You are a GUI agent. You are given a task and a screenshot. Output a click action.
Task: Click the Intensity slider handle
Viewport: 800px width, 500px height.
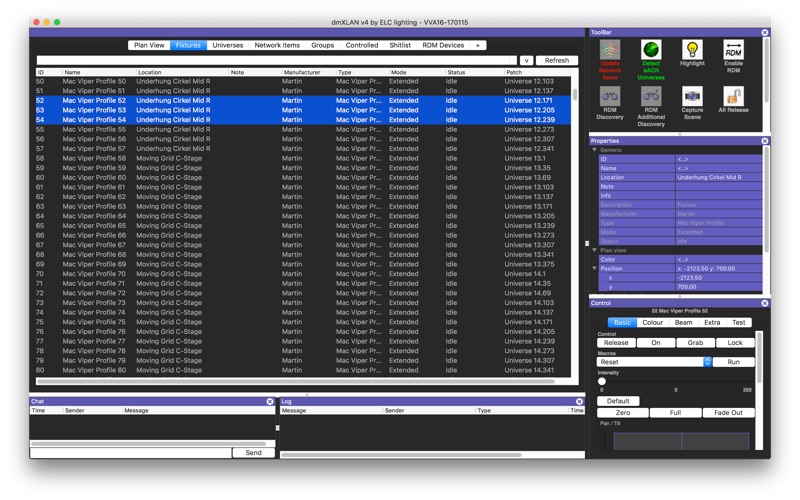pyautogui.click(x=602, y=381)
